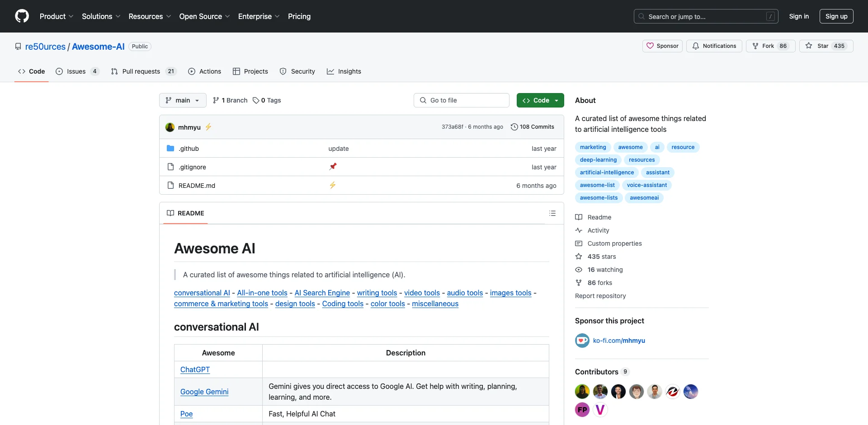
Task: Open the green Code dropdown
Action: [x=540, y=100]
